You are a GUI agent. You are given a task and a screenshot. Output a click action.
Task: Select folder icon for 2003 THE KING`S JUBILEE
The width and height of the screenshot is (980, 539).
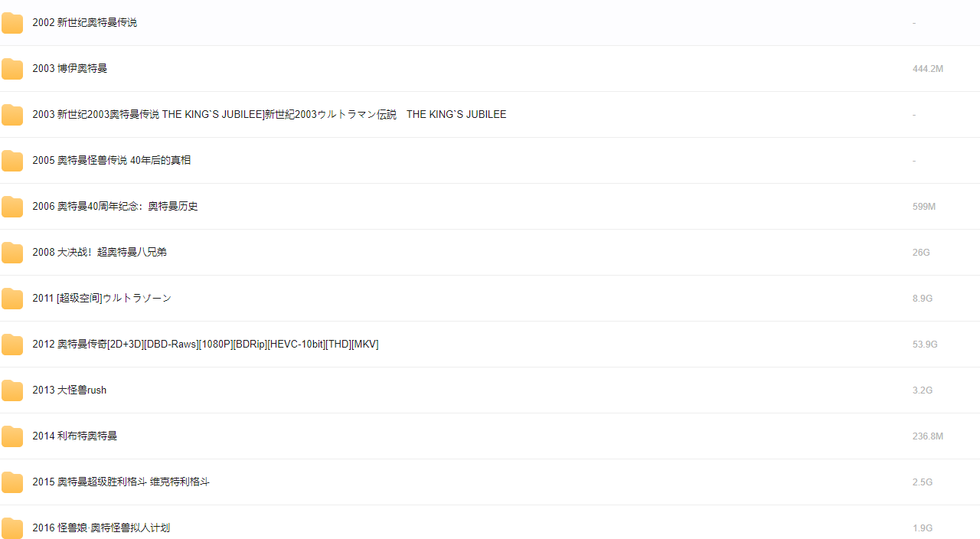pos(12,115)
